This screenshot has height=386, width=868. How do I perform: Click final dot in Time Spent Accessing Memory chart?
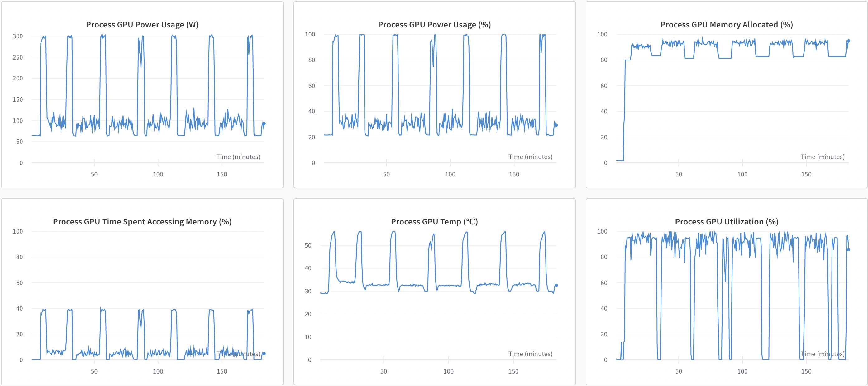(x=264, y=353)
